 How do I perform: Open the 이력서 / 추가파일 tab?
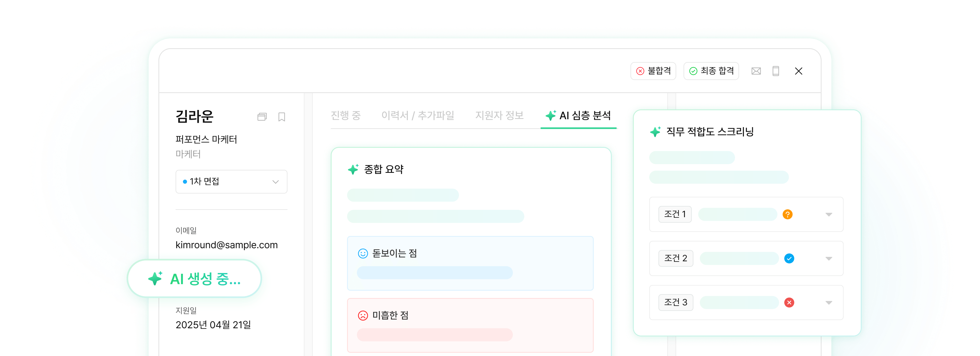418,116
